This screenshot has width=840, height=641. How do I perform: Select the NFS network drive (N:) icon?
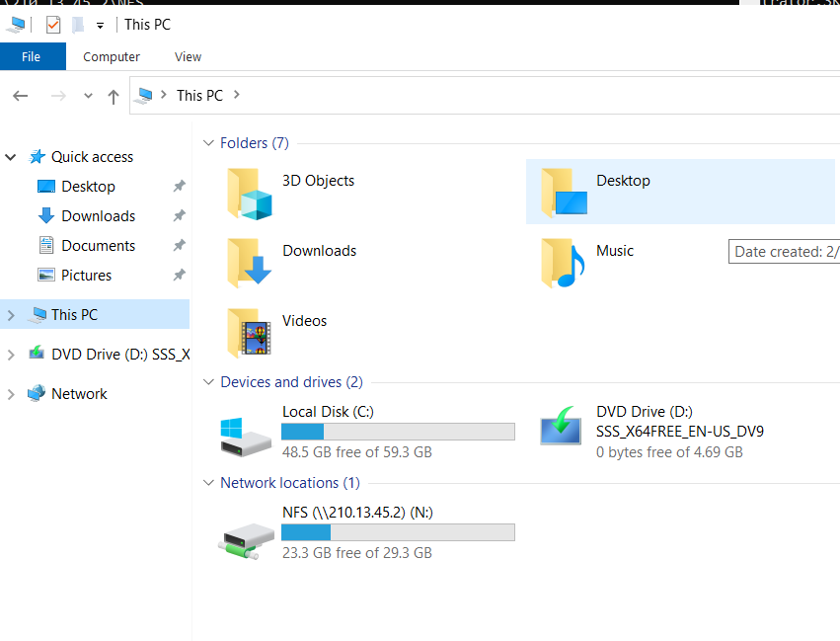pos(247,541)
